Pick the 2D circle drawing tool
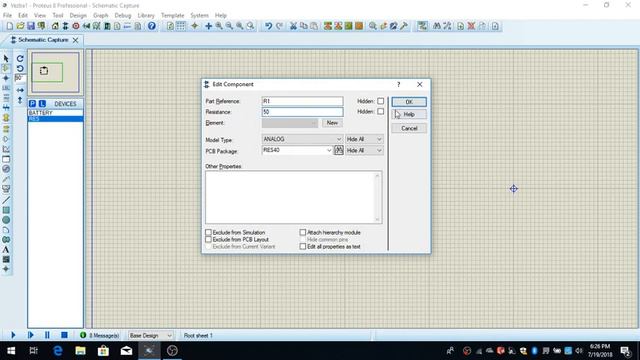This screenshot has width=640, height=360. pos(6,220)
